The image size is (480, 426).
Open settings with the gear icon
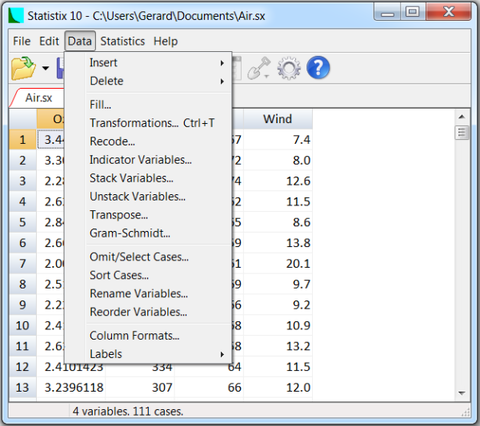(x=289, y=68)
